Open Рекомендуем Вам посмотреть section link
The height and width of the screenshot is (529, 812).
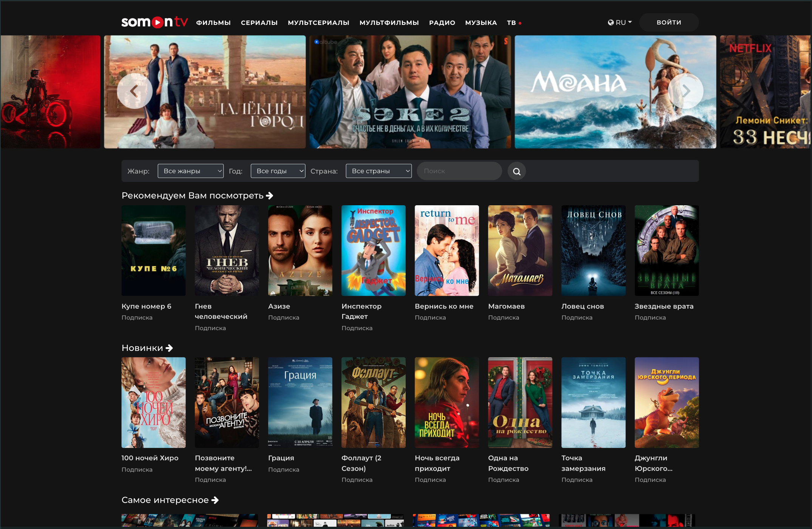click(x=197, y=195)
